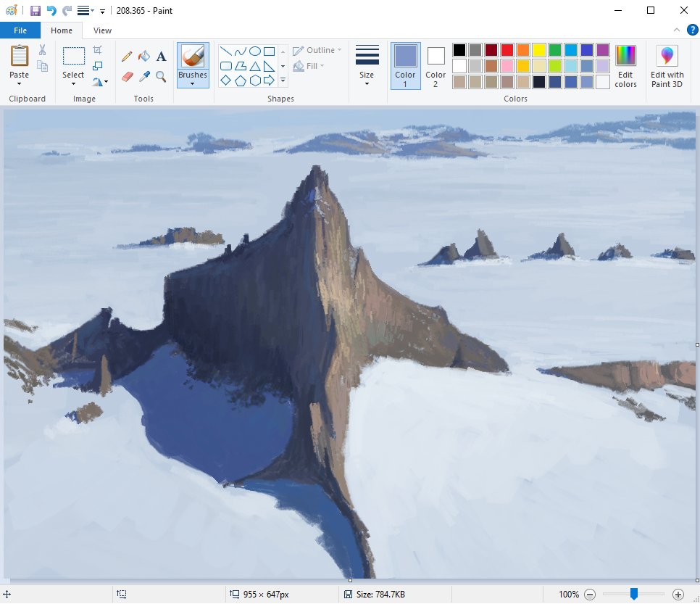Open Customize Quick Access Toolbar dropdown

(x=102, y=11)
